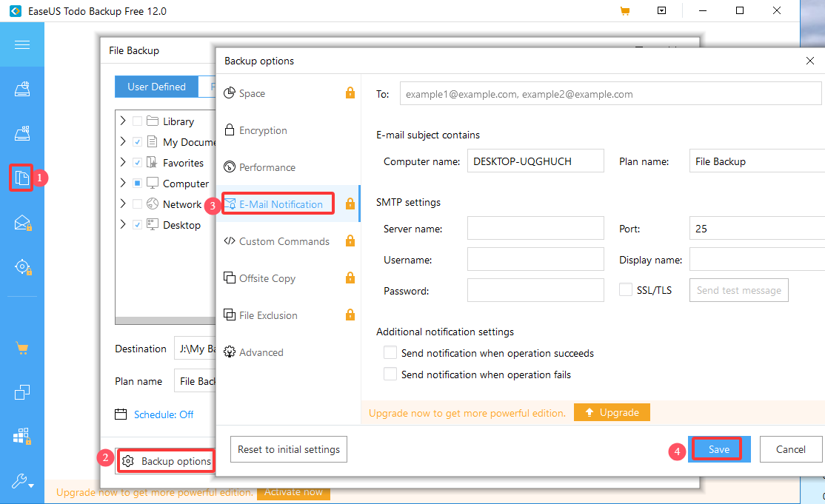The height and width of the screenshot is (504, 825).
Task: Open the locked Mail Backup sidebar icon
Action: coord(23,223)
